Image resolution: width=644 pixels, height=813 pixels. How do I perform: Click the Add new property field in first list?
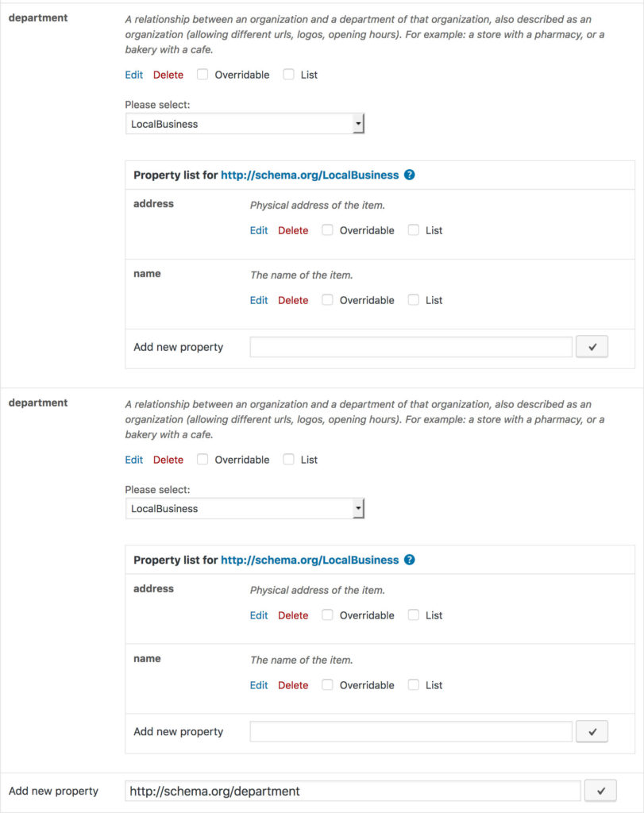[x=413, y=346]
